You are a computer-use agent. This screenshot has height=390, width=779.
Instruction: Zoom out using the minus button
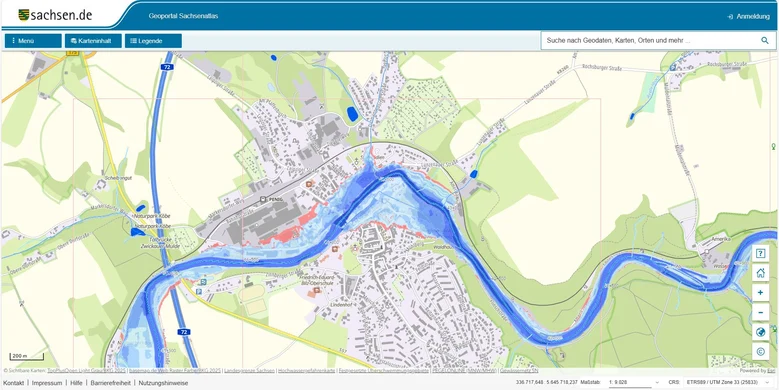point(760,312)
